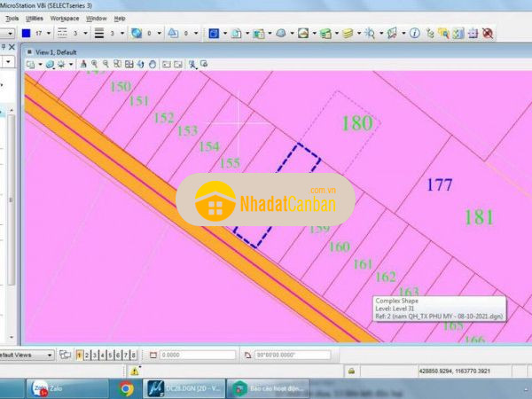Open Google Chrome from the taskbar
Image resolution: width=532 pixels, height=399 pixels.
(x=126, y=388)
